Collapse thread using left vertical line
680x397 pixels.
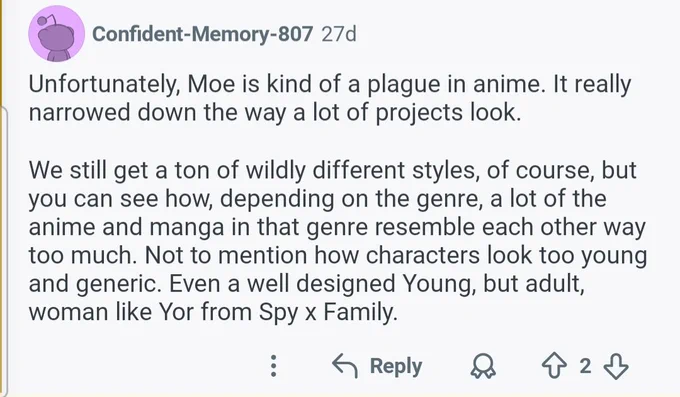(x=5, y=252)
